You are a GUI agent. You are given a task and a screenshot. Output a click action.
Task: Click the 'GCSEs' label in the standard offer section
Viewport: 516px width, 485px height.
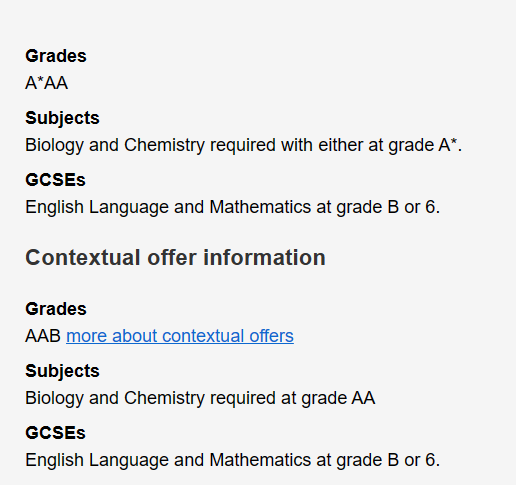point(55,180)
